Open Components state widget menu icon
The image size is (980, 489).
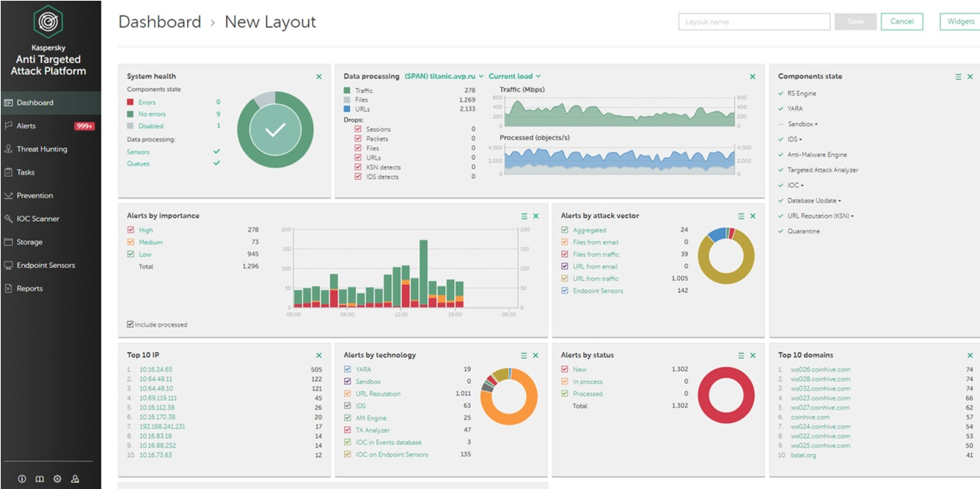(x=958, y=76)
